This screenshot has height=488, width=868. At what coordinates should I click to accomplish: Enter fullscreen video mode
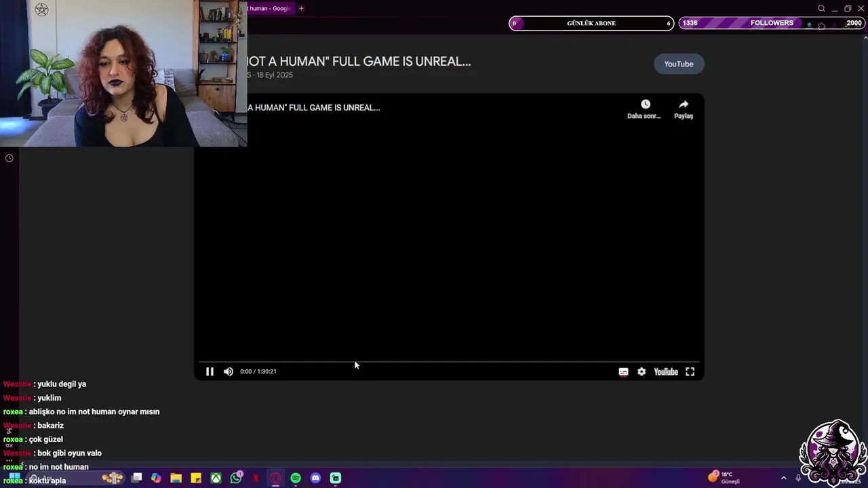coord(690,371)
